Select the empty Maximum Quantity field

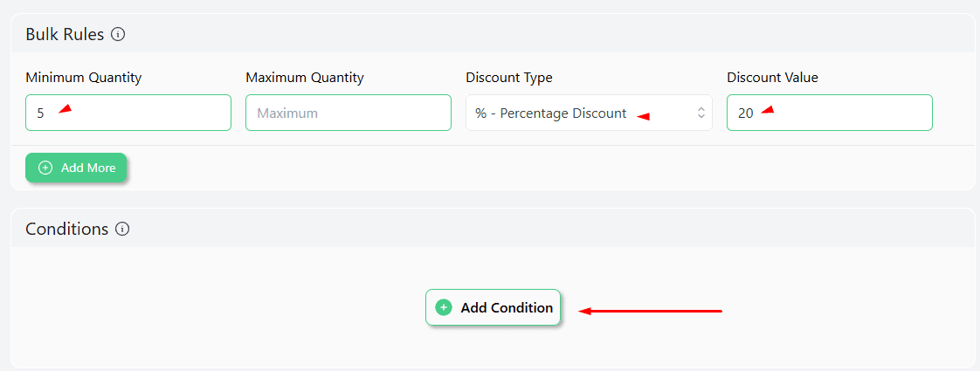point(348,113)
